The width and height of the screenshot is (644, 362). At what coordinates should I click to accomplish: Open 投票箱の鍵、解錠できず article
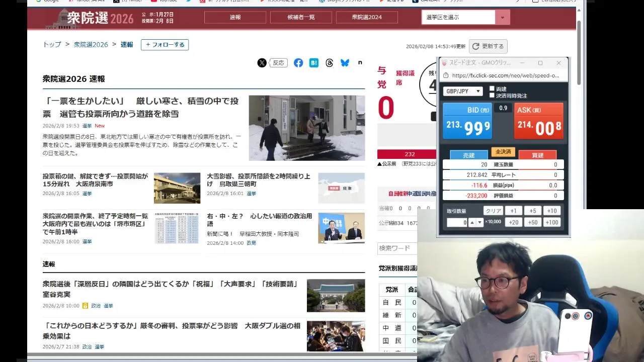[x=96, y=180]
